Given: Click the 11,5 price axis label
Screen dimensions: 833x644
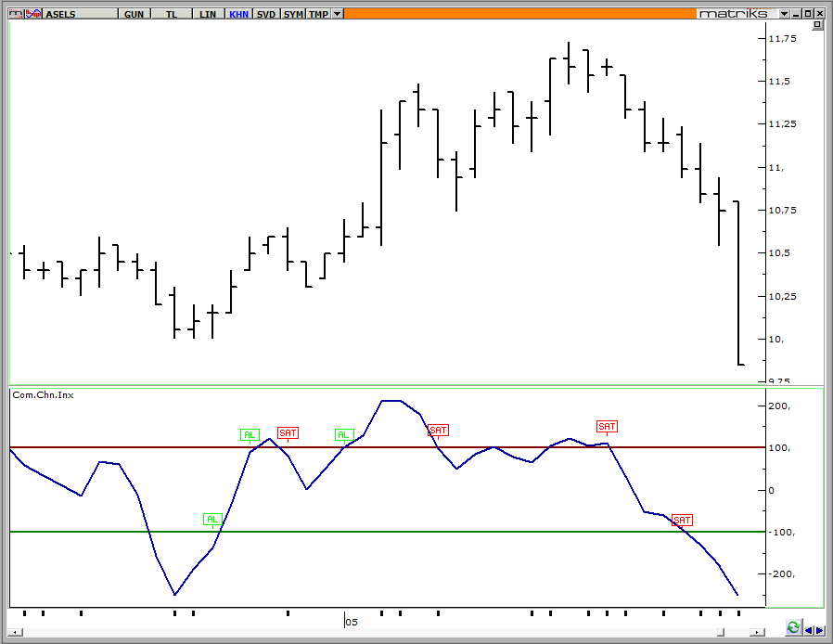Looking at the screenshot, I should tap(779, 82).
